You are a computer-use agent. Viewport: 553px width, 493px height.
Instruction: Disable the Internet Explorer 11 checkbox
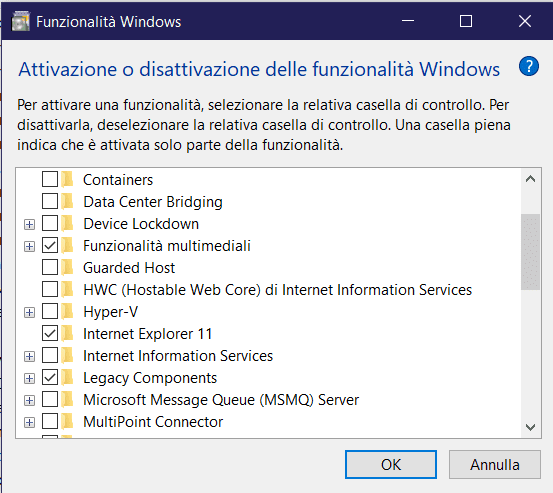[x=50, y=333]
